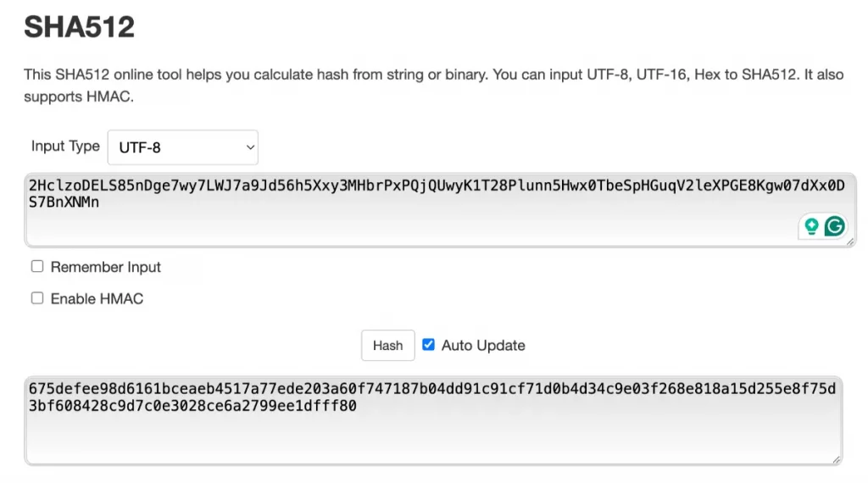Click the output box resize handle
Image resolution: width=868 pixels, height=483 pixels.
pos(837,459)
